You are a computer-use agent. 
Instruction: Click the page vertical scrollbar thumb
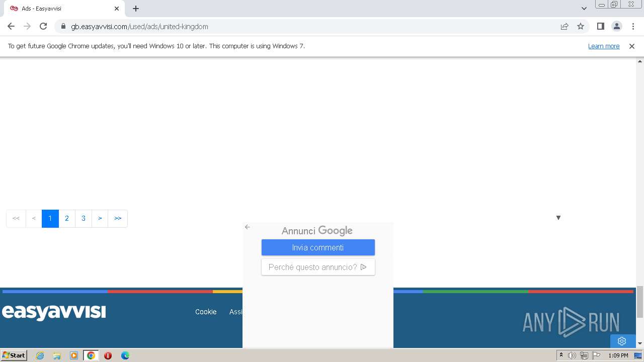coord(640,302)
